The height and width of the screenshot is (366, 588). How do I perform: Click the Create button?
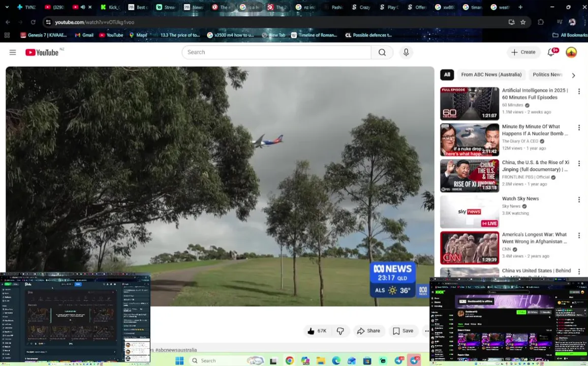pyautogui.click(x=523, y=52)
